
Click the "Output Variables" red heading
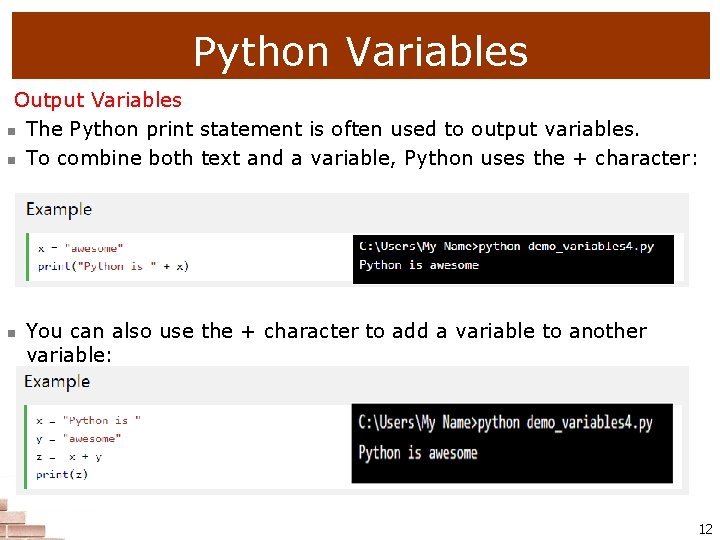pyautogui.click(x=98, y=100)
